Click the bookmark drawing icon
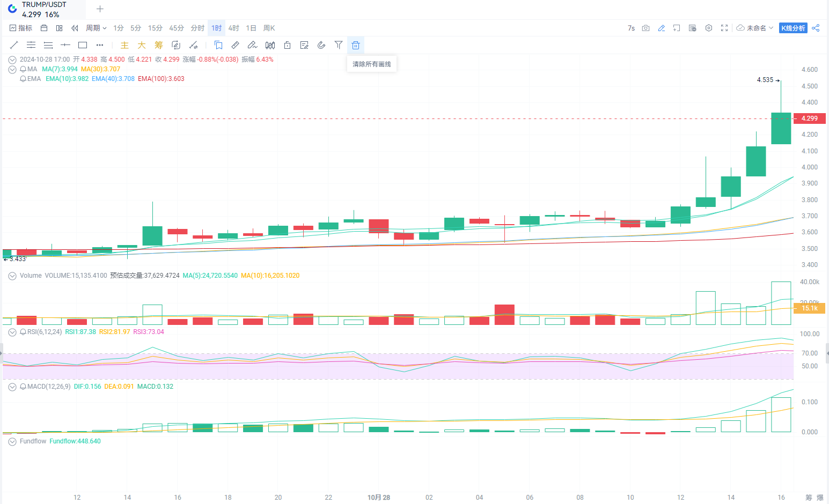Screen dimensions: 829x504 tap(218, 45)
